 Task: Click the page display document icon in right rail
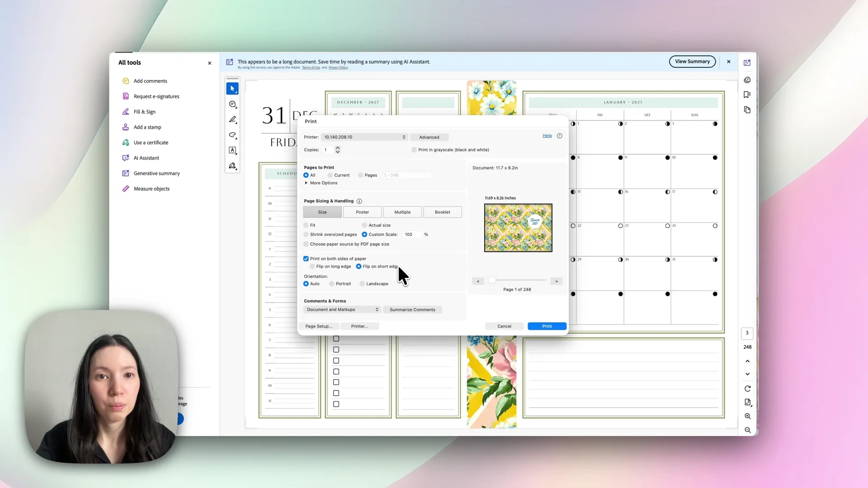[748, 402]
